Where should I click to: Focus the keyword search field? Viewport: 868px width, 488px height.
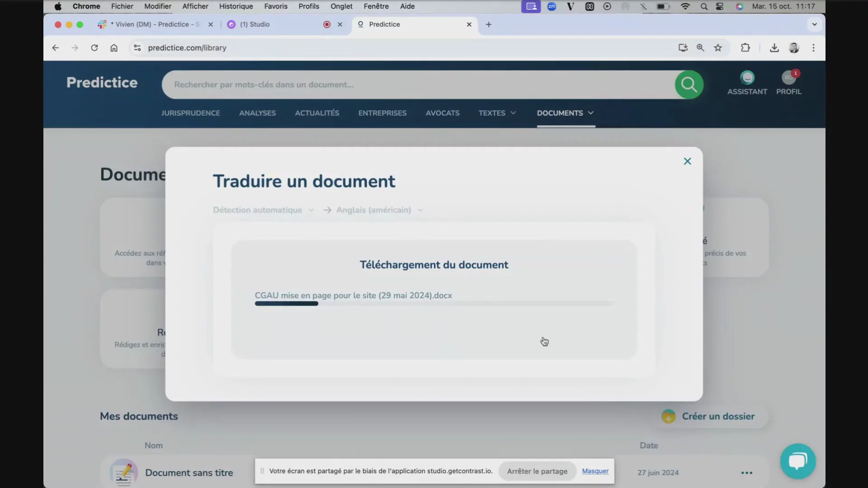tap(418, 84)
